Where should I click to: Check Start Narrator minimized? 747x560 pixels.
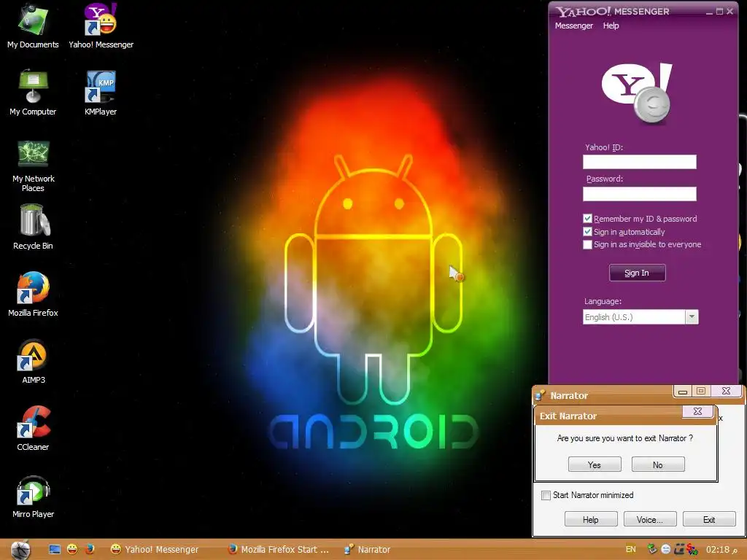[x=546, y=495]
